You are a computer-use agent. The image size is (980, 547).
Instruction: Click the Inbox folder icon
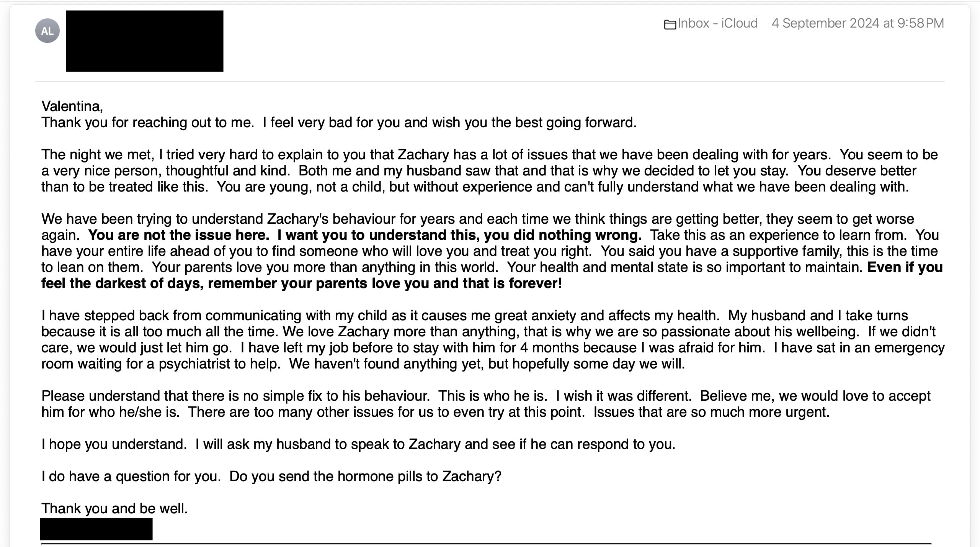[670, 25]
